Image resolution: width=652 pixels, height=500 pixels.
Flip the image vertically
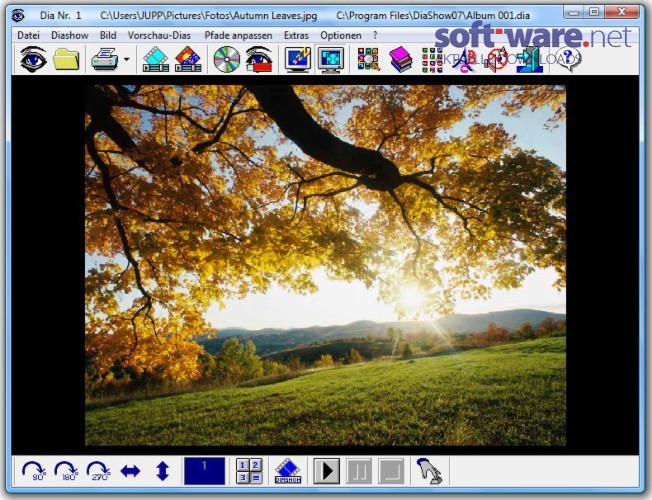[163, 471]
